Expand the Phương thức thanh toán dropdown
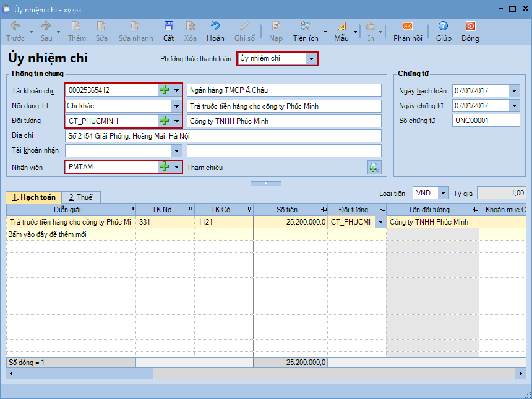Screen dimensions: 532x399 [x=312, y=59]
